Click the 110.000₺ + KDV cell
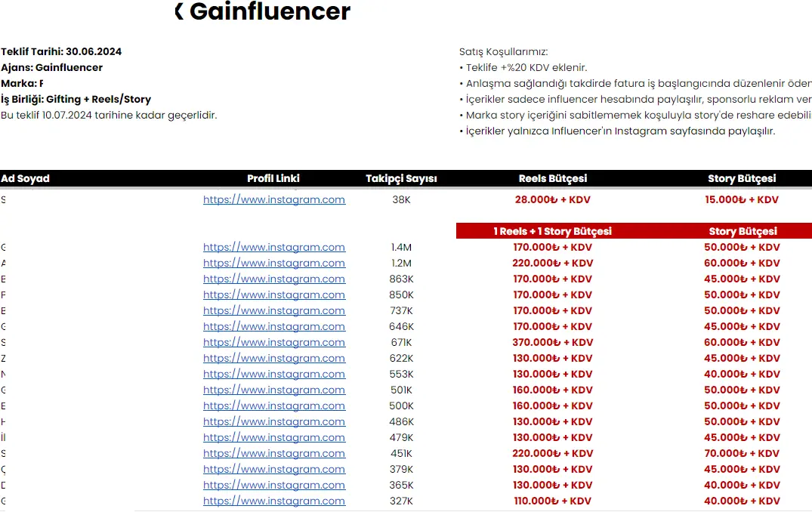 click(x=553, y=501)
